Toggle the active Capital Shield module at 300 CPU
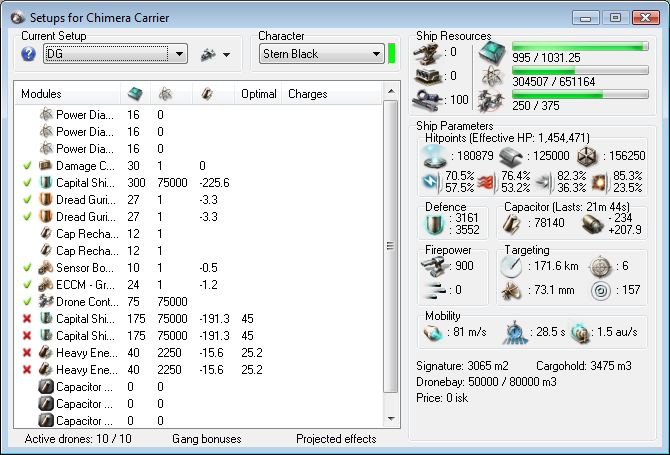670x455 pixels. [x=27, y=182]
